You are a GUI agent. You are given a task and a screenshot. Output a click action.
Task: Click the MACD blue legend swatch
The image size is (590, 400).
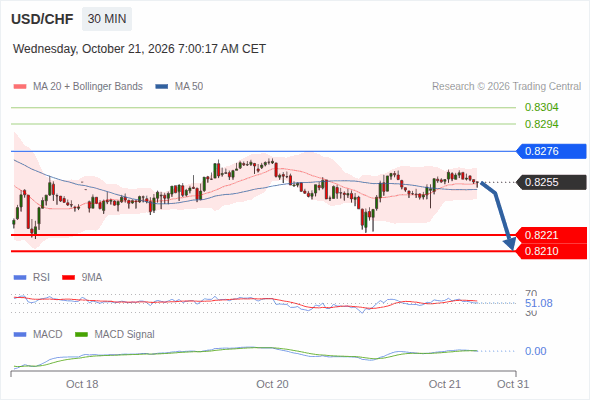[x=20, y=335]
